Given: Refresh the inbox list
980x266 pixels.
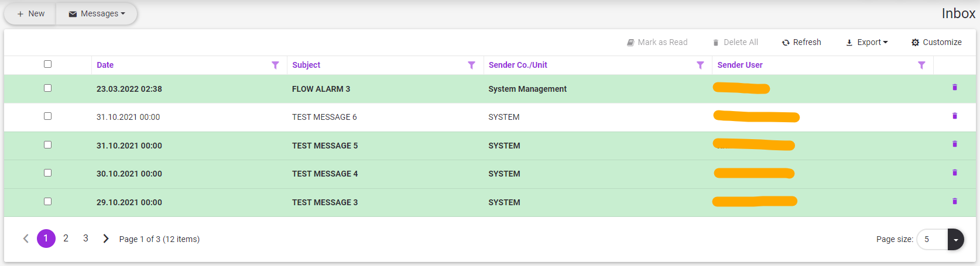Looking at the screenshot, I should 801,43.
